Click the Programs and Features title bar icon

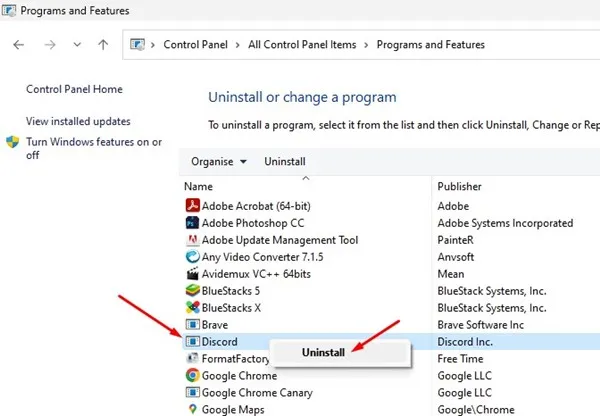click(9, 10)
